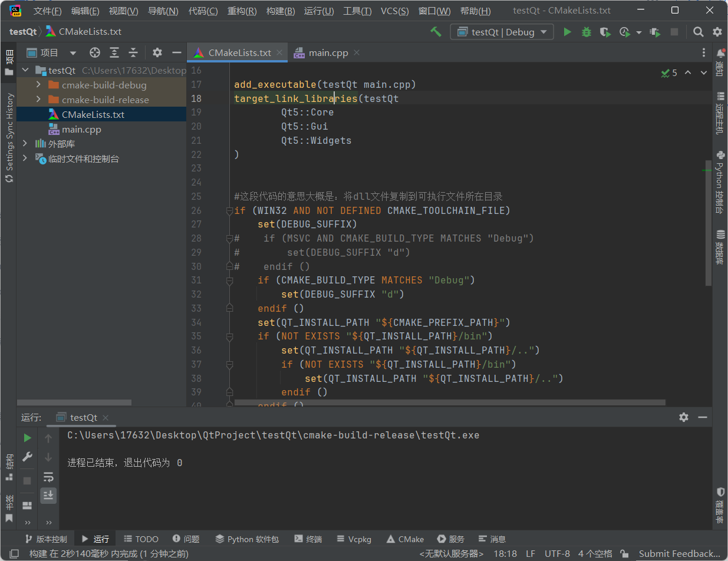The height and width of the screenshot is (561, 728).
Task: Rerun testQt in the Run panel
Action: point(27,438)
